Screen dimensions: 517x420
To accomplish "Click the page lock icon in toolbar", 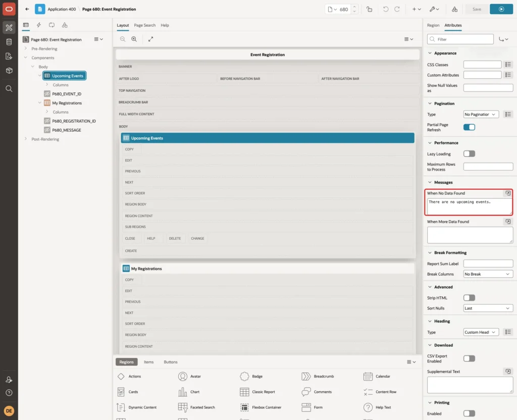I will [x=369, y=9].
